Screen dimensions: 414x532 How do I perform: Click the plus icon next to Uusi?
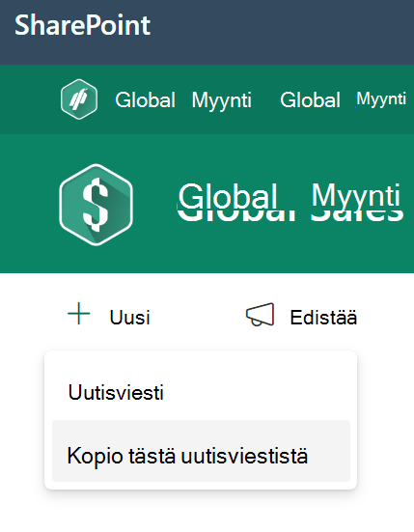click(x=79, y=314)
